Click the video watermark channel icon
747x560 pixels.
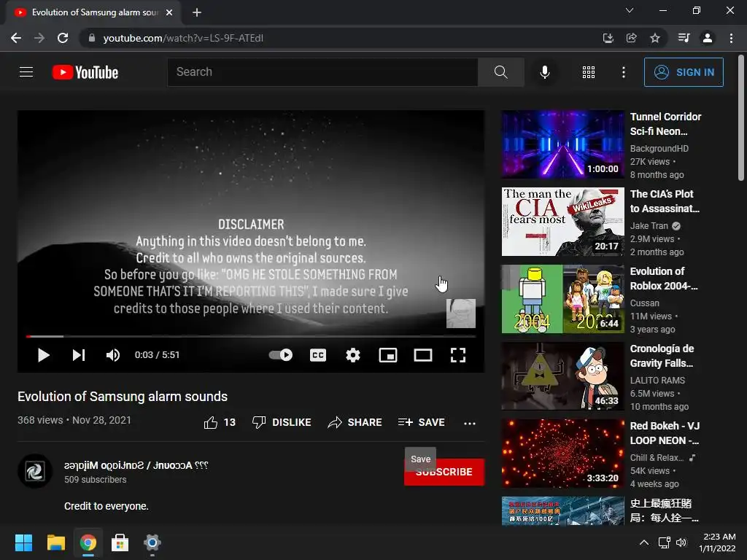point(461,314)
